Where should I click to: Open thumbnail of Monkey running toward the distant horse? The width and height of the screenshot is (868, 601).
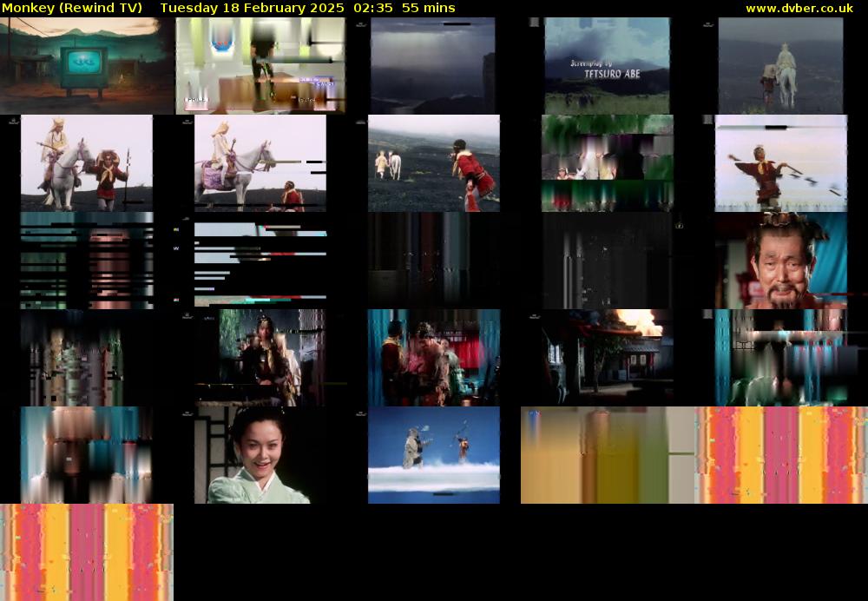click(x=434, y=163)
